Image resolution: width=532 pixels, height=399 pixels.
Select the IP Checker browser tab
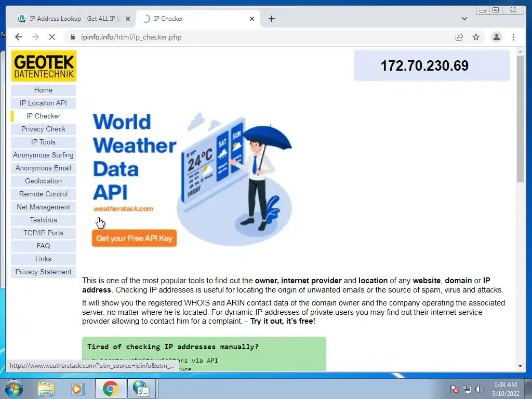198,19
